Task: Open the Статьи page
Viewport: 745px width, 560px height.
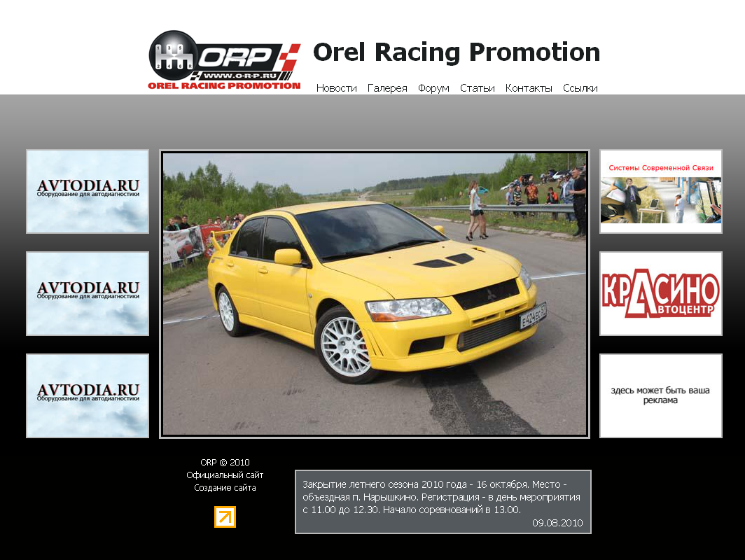Action: pos(477,88)
